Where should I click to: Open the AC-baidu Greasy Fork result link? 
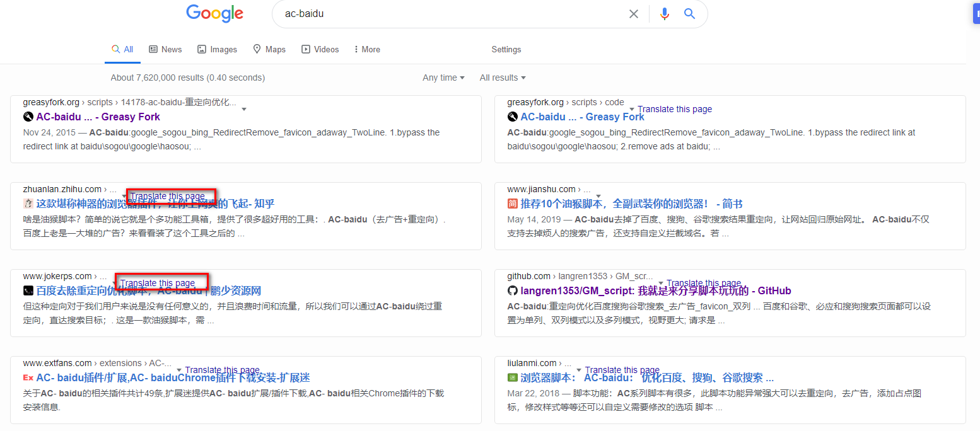point(98,116)
